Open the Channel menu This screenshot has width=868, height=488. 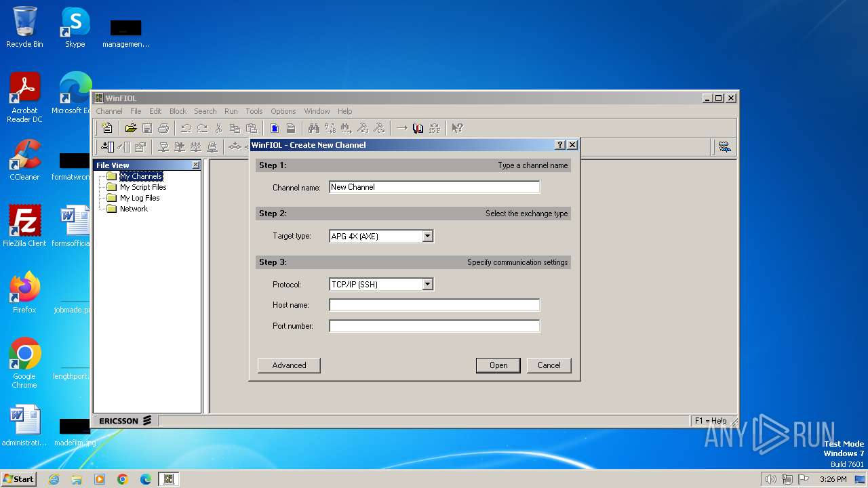(x=109, y=111)
